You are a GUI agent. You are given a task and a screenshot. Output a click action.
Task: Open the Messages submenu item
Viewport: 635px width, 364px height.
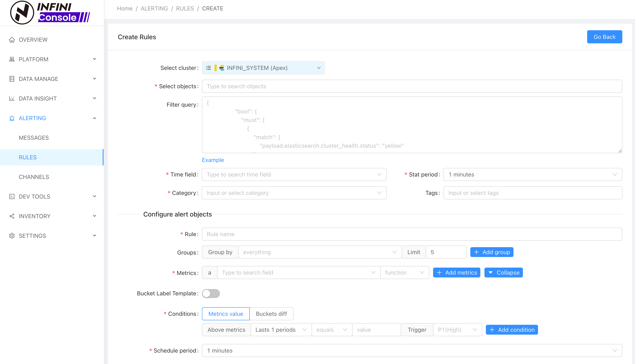[x=34, y=138]
